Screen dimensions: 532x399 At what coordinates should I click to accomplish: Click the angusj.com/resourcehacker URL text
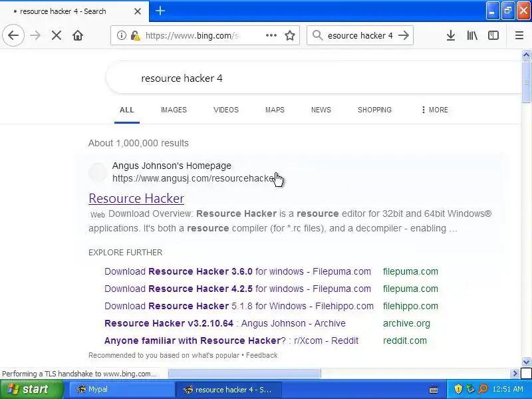[x=194, y=178]
